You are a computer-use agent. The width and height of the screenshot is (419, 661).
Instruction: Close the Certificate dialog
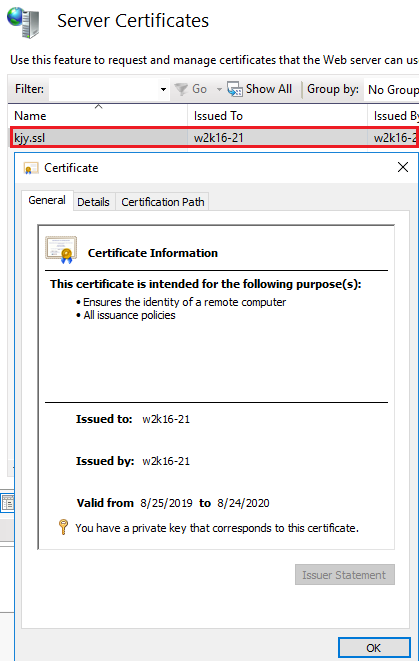[x=403, y=167]
